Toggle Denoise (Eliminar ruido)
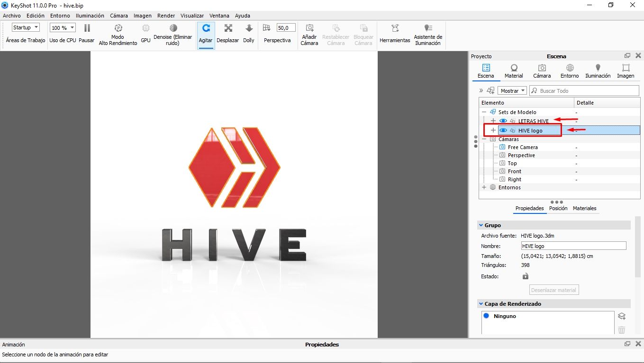The width and height of the screenshot is (644, 363). click(173, 35)
